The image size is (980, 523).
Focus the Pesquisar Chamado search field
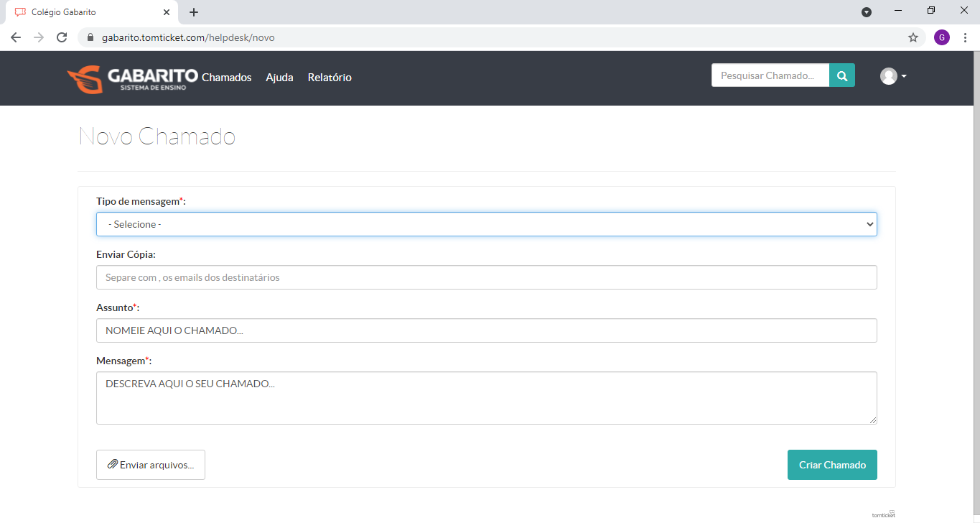click(770, 75)
